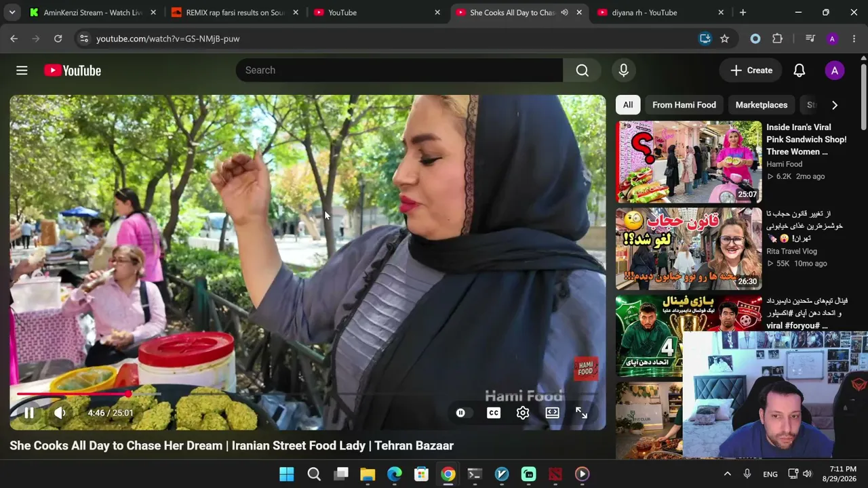Select the Marketplaces chip
Screen dimensions: 868x488
pos(762,105)
